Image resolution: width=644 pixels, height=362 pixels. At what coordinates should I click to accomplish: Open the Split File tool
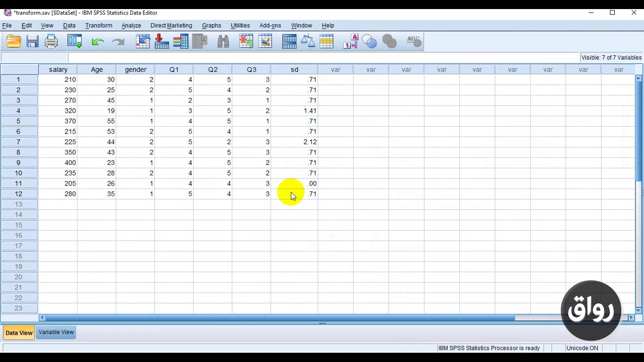click(289, 41)
